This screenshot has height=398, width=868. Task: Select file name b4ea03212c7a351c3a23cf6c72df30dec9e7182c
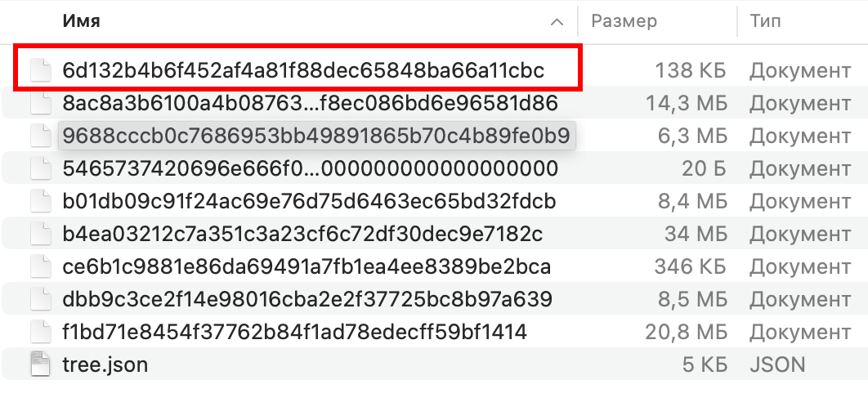click(302, 235)
